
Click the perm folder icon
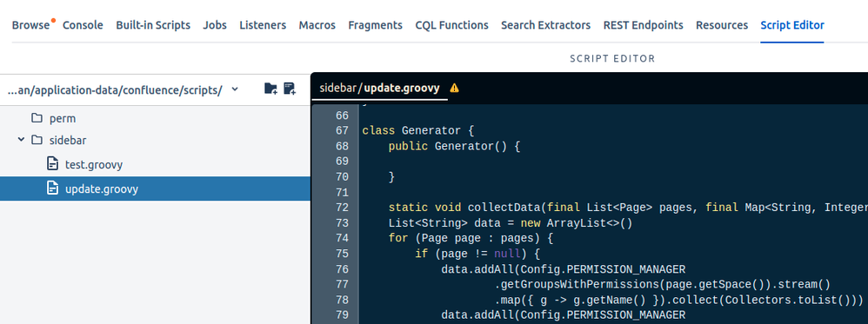(x=37, y=118)
